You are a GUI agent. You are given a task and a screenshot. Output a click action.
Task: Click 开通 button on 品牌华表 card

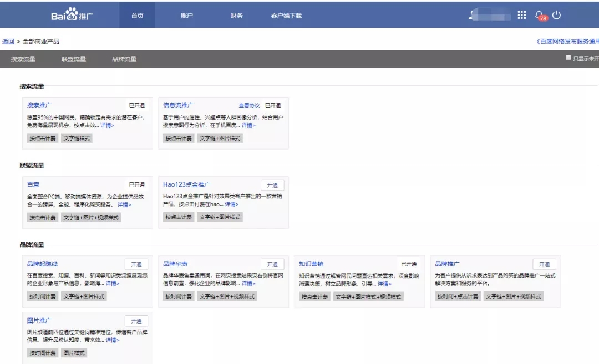click(x=272, y=264)
